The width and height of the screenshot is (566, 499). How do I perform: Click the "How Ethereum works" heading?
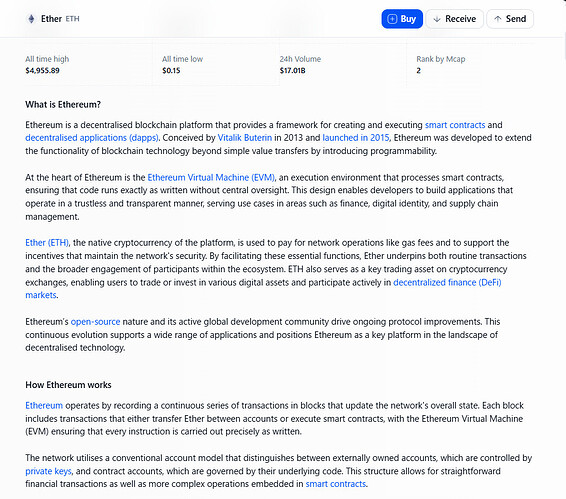(68, 385)
